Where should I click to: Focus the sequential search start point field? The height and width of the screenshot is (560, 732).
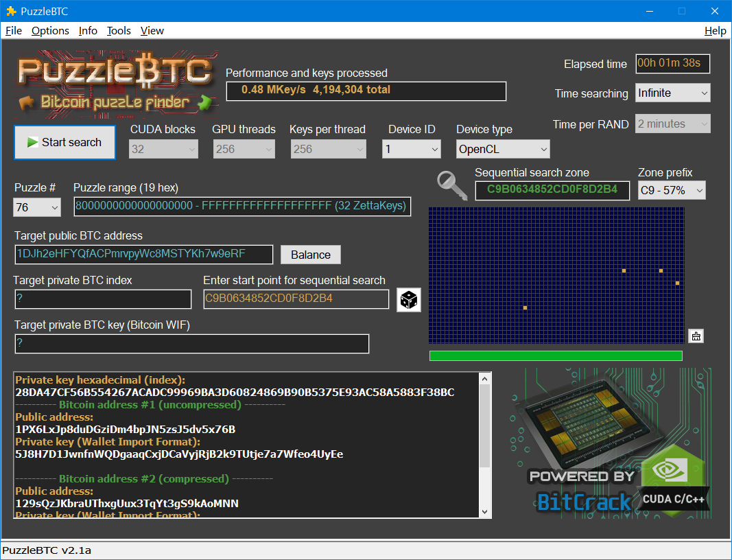296,299
